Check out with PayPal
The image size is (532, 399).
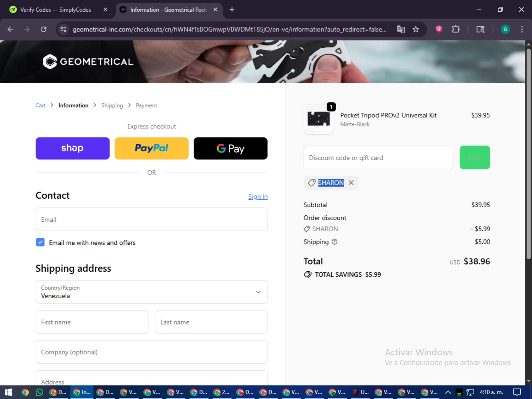click(x=151, y=148)
